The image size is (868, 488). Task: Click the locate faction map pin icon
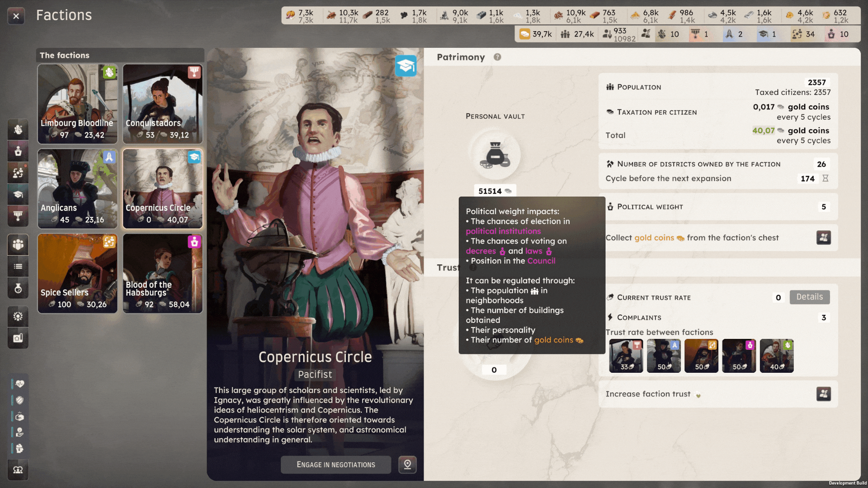407,465
